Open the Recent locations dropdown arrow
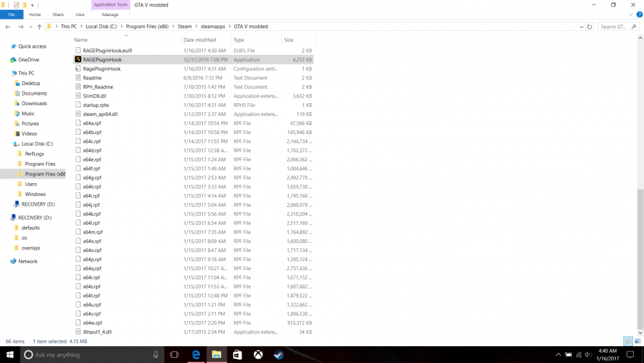This screenshot has width=644, height=363. point(31,26)
